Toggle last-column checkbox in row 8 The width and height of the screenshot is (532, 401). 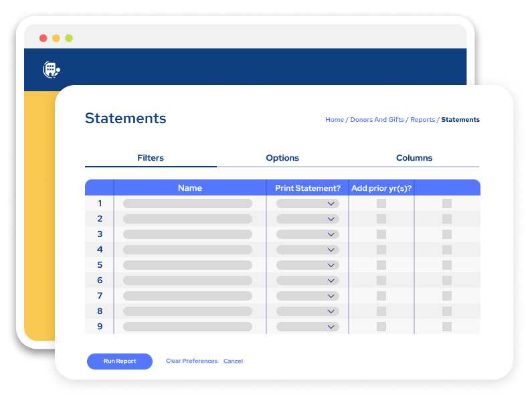(x=447, y=311)
